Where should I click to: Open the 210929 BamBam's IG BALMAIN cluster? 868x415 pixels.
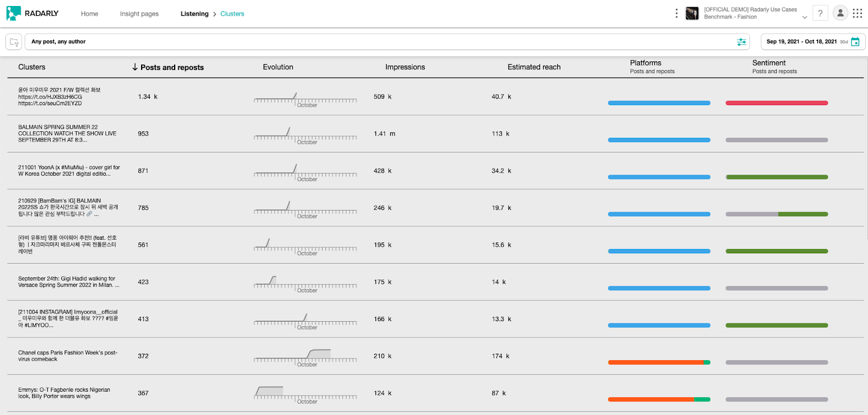point(68,208)
